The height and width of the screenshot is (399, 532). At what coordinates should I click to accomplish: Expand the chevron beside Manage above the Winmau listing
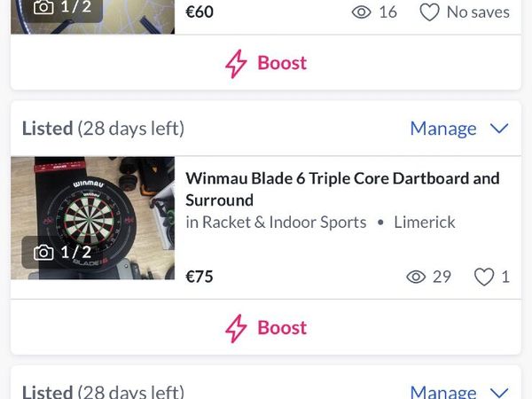pos(499,129)
